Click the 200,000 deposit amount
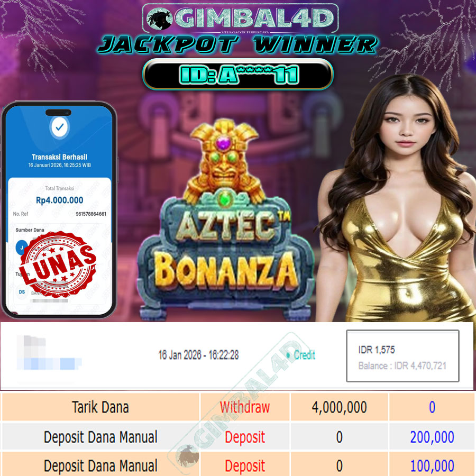 pos(432,437)
